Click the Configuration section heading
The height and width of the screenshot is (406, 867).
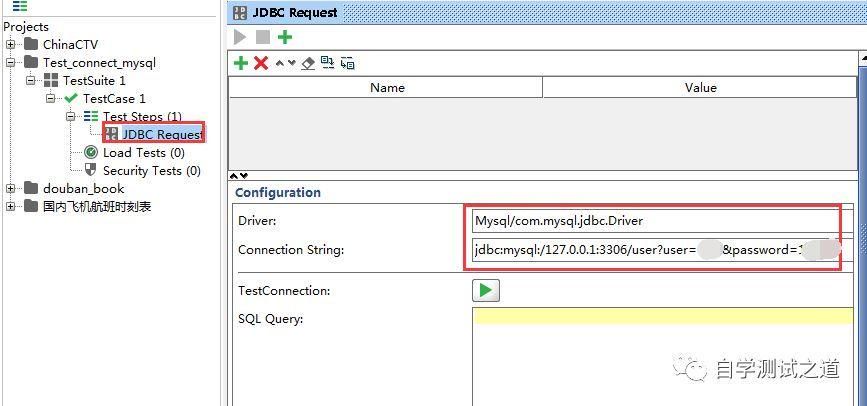click(278, 192)
